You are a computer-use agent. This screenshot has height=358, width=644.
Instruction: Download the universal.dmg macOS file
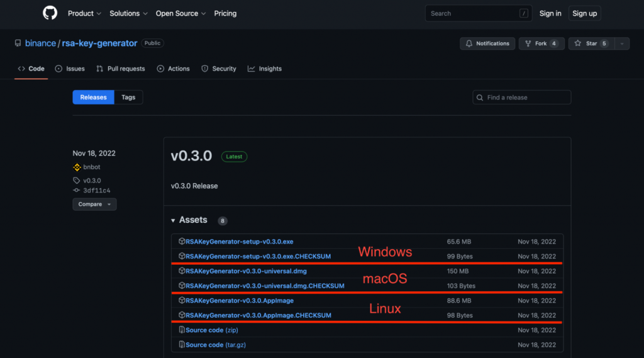point(245,271)
